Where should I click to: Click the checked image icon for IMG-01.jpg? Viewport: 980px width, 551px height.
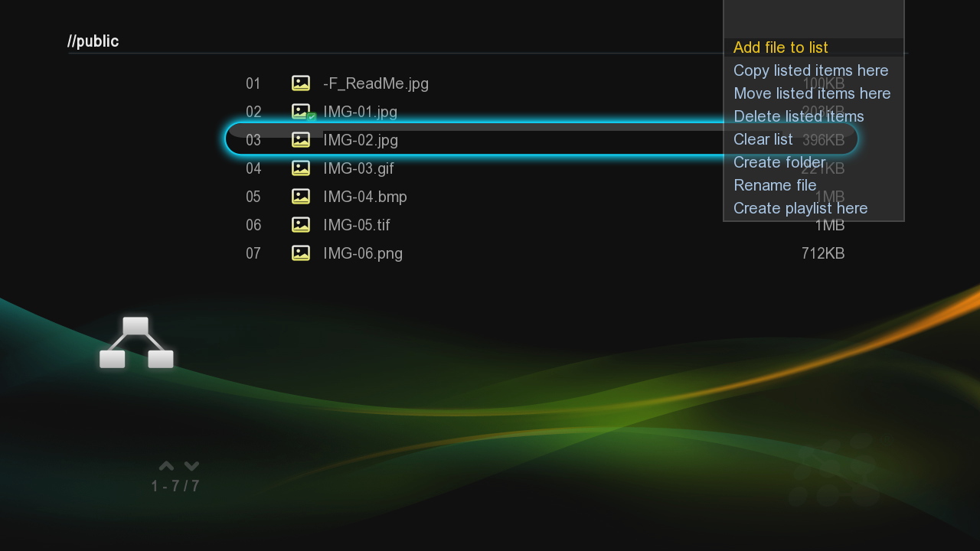coord(302,112)
